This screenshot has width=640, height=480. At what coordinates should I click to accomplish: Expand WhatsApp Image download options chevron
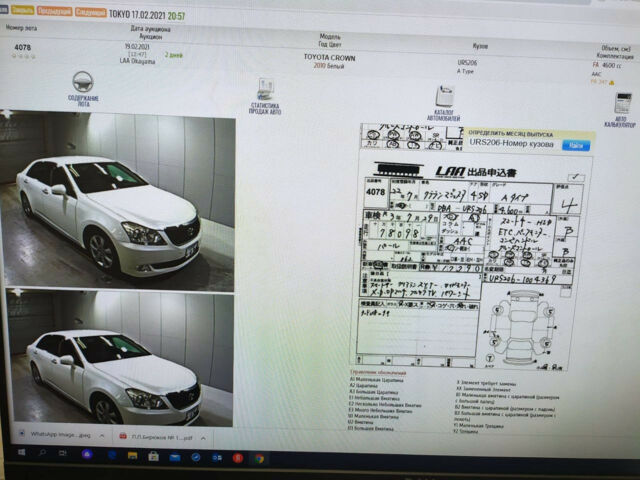pyautogui.click(x=102, y=436)
